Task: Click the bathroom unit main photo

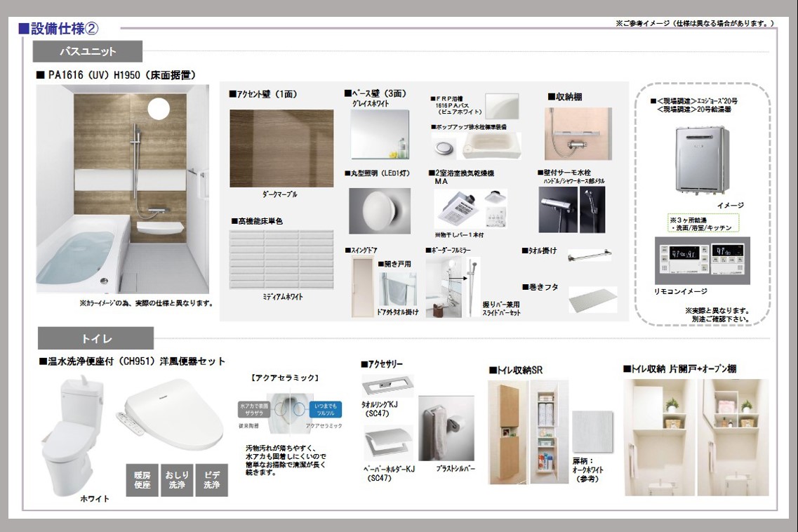Action: click(122, 189)
